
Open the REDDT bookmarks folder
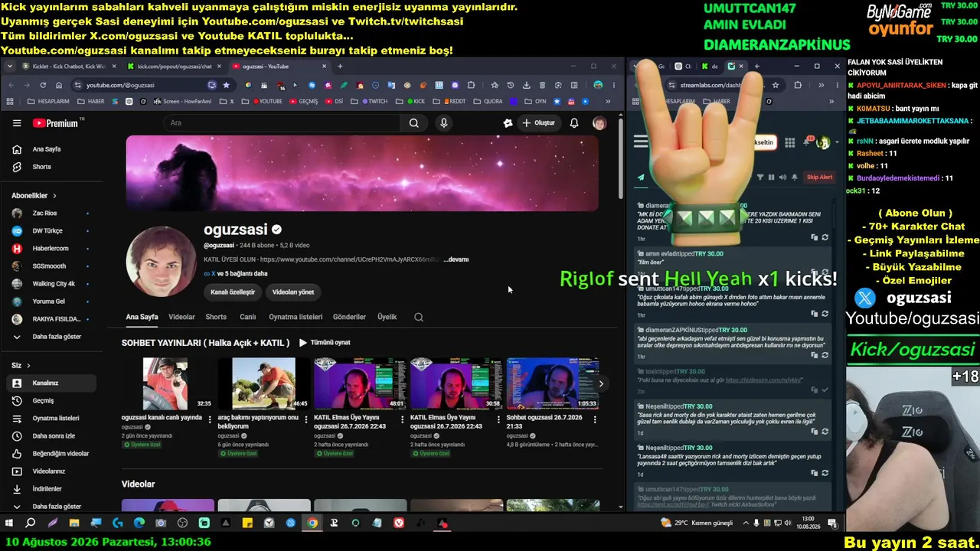point(449,101)
